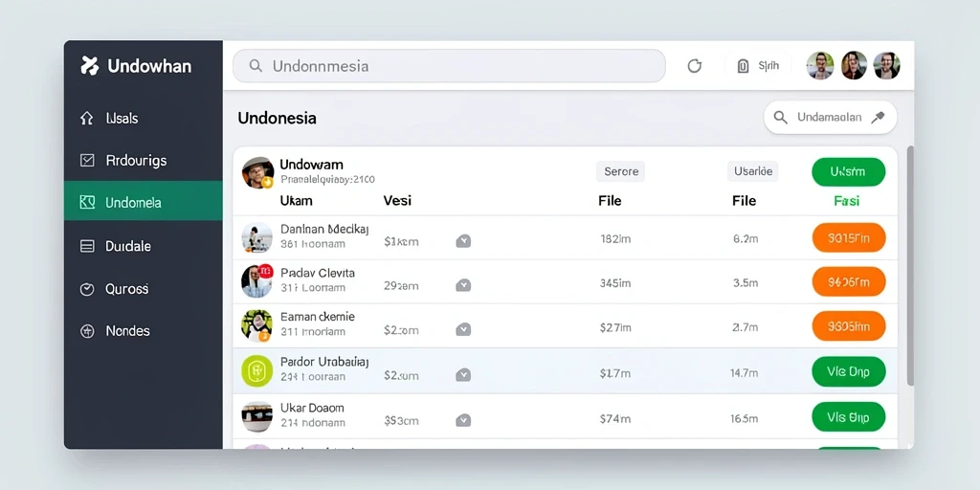The image size is (980, 490).
Task: Open the third user avatar in top bar
Action: (x=886, y=66)
